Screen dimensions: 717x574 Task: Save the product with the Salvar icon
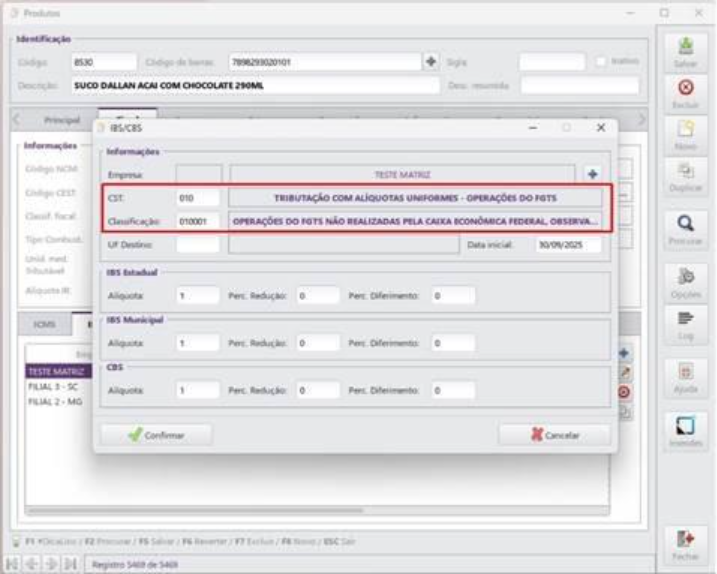click(685, 52)
